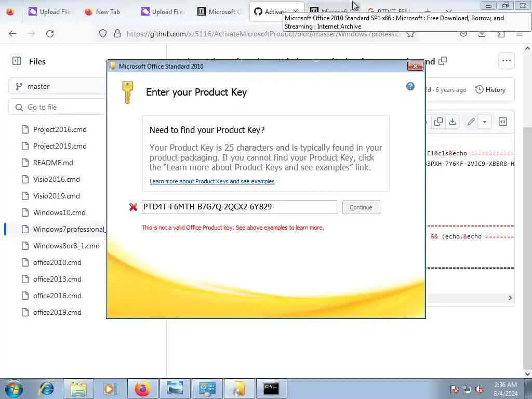Click the product key input field
Image resolution: width=532 pixels, height=399 pixels.
point(239,207)
